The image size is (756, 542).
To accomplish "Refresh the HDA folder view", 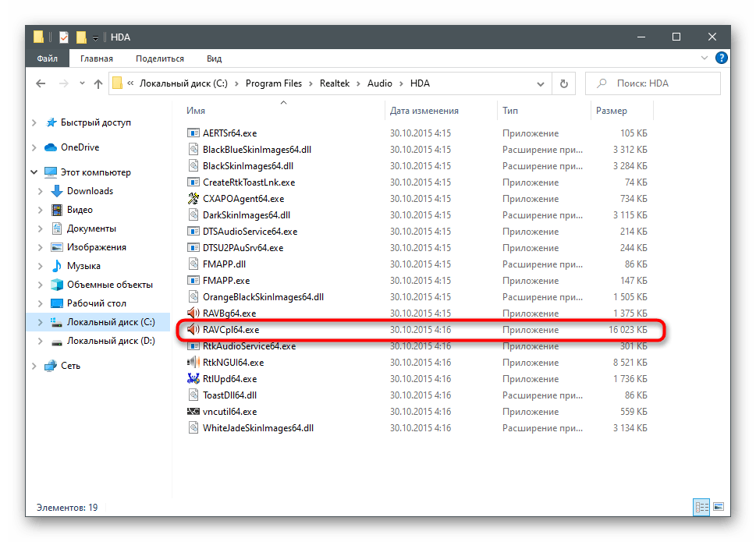I will pos(563,83).
